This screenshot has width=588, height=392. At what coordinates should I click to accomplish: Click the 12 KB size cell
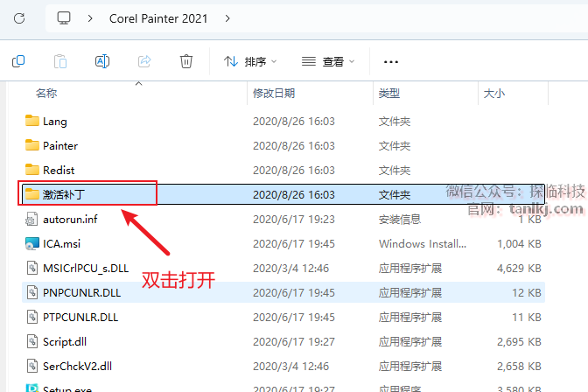527,293
